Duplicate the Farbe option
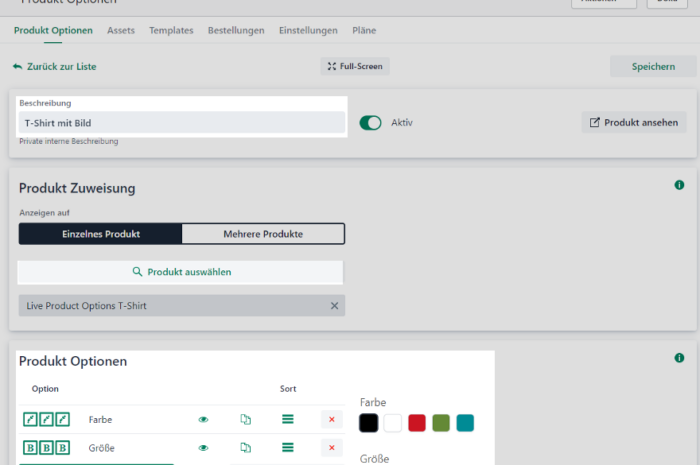 click(x=246, y=419)
